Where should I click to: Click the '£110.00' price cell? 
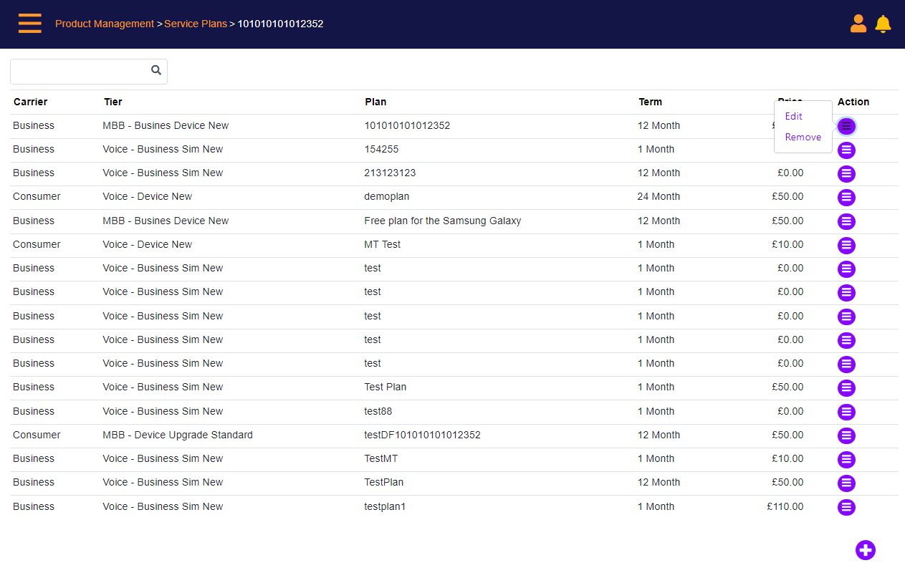785,506
